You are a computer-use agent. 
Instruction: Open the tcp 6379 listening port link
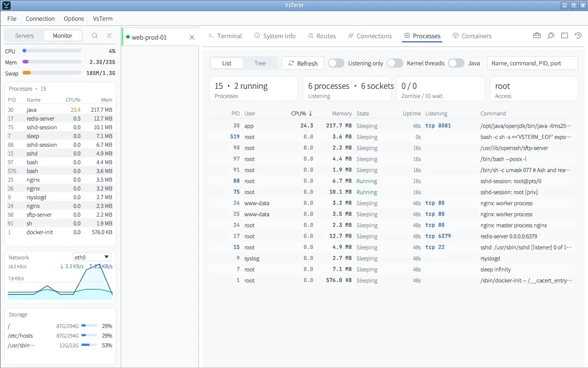point(438,236)
